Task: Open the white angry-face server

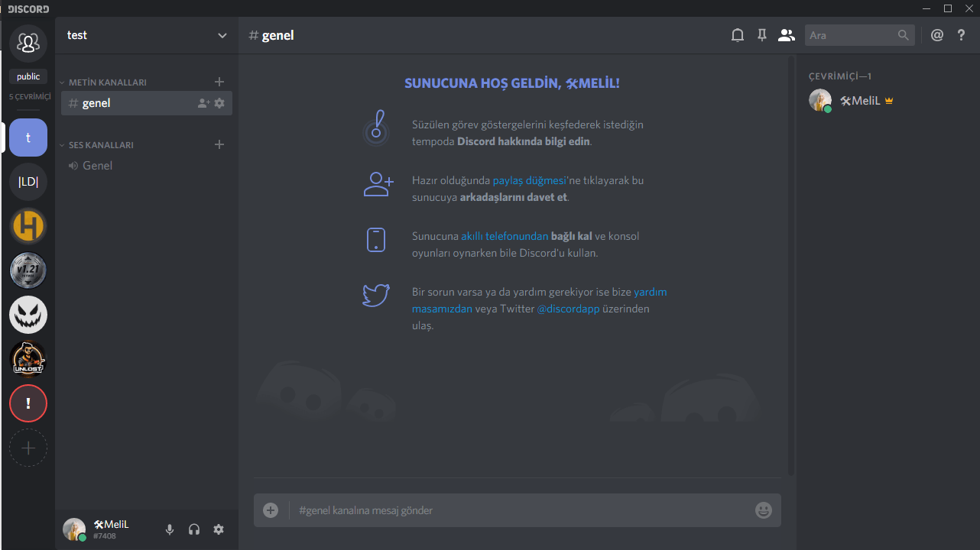Action: 28,315
